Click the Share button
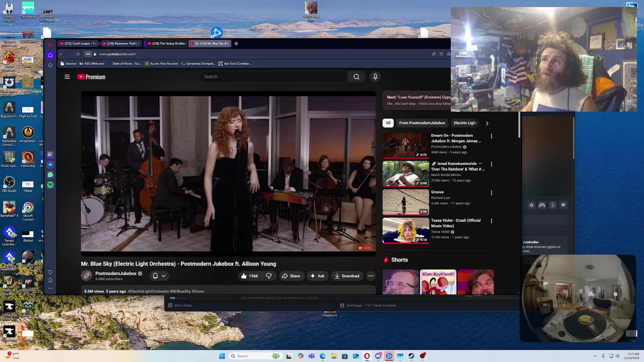 point(291,276)
